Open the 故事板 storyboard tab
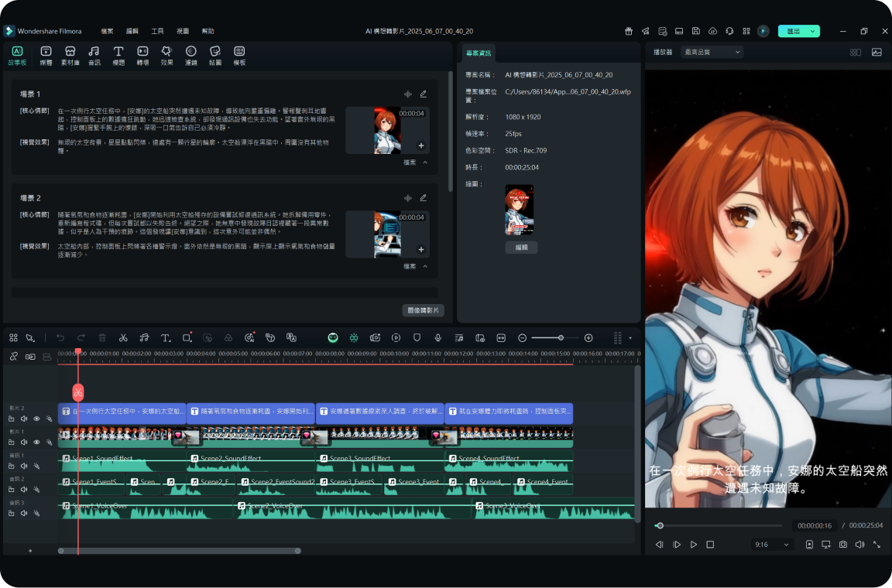Image resolution: width=892 pixels, height=588 pixels. pyautogui.click(x=17, y=56)
